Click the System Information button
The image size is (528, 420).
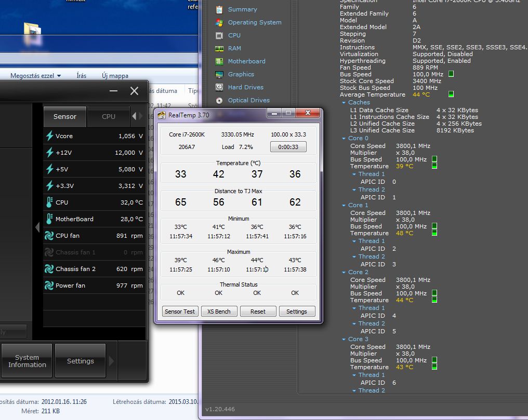pyautogui.click(x=27, y=361)
